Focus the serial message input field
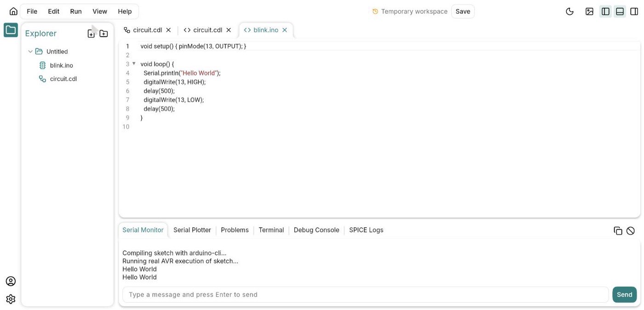This screenshot has height=310, width=644. (x=366, y=294)
